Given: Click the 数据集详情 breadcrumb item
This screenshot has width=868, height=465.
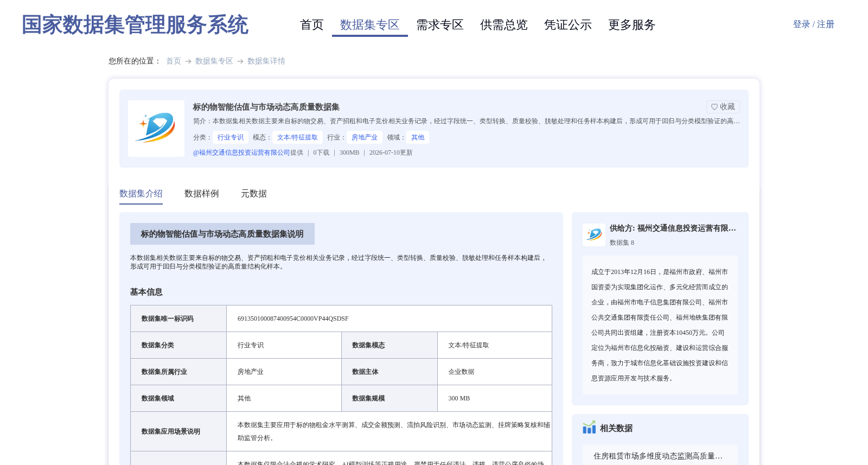Looking at the screenshot, I should 266,61.
